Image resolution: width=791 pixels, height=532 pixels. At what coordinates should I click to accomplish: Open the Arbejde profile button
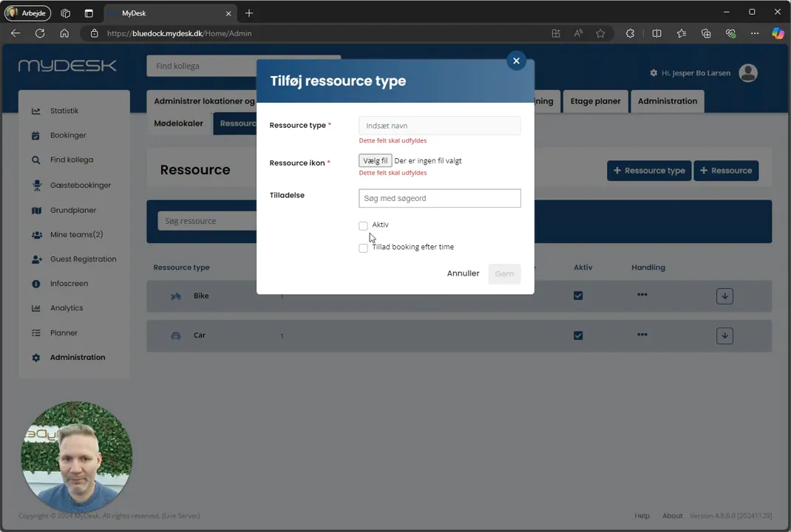coord(28,13)
